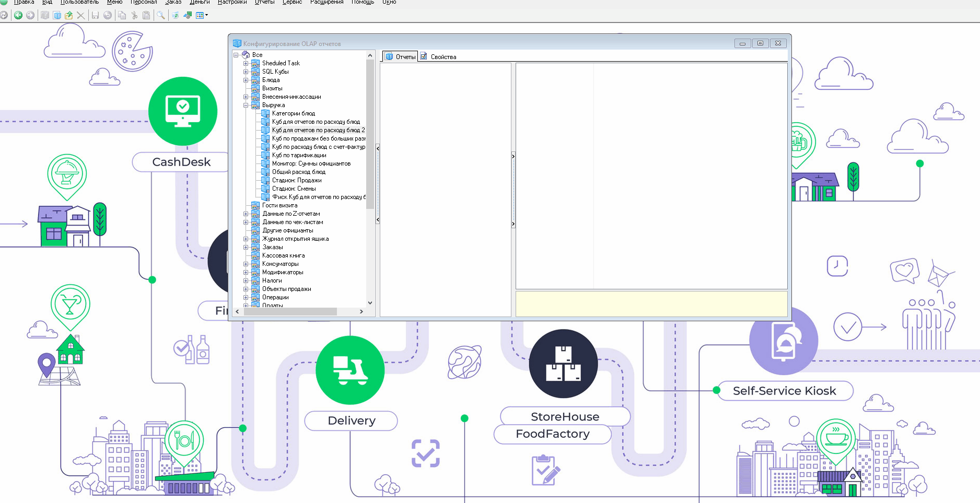Click the left-panel collapse splitter arrow
The width and height of the screenshot is (980, 503).
tap(378, 148)
